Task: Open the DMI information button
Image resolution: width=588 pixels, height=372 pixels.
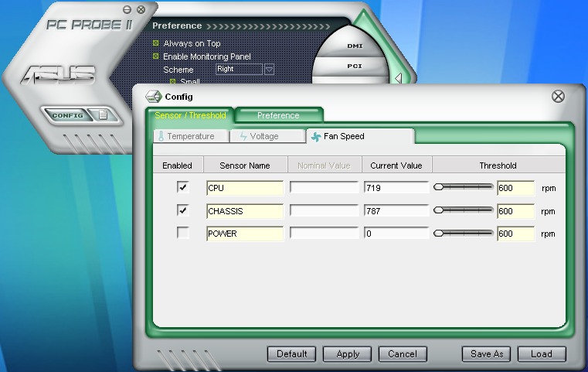Action: click(x=355, y=46)
